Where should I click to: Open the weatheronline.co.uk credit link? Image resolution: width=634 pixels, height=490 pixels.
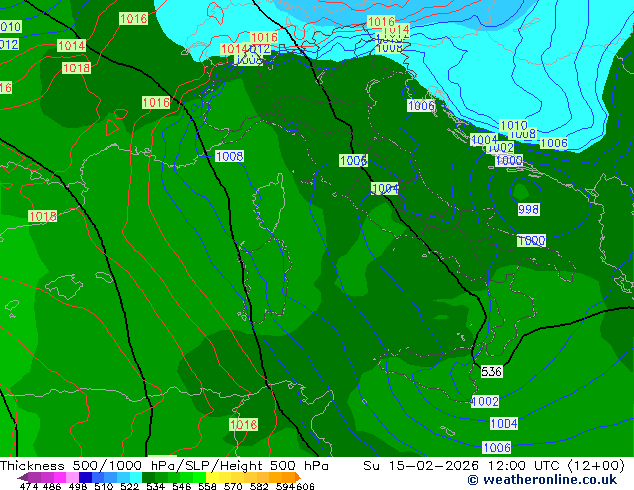[542, 480]
